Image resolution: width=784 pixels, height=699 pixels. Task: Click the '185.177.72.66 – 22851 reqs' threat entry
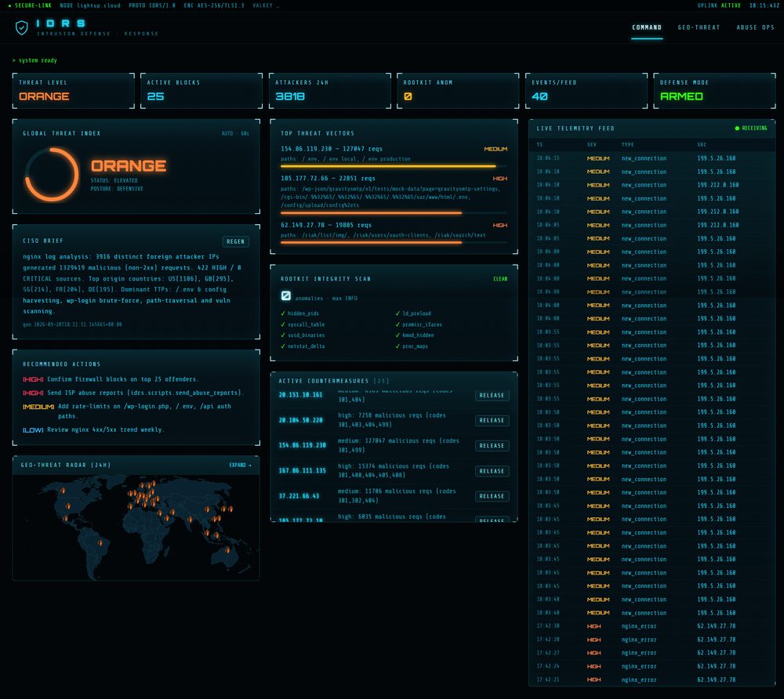coord(328,179)
